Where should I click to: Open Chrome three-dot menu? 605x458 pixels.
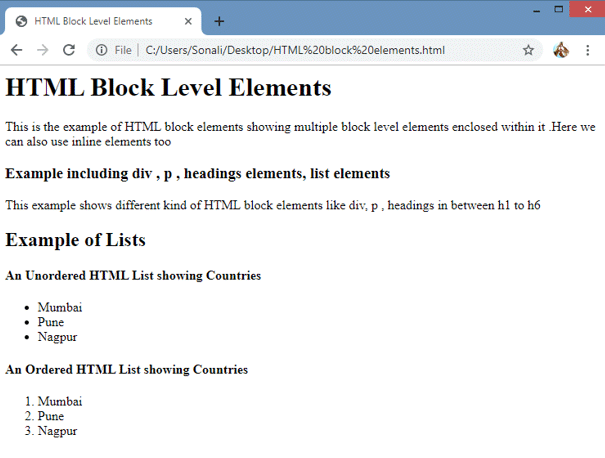[x=588, y=50]
